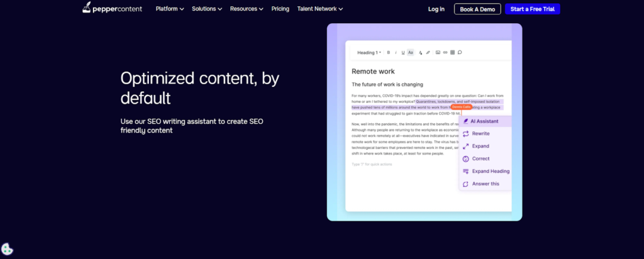Click the insert link icon

coord(445,52)
